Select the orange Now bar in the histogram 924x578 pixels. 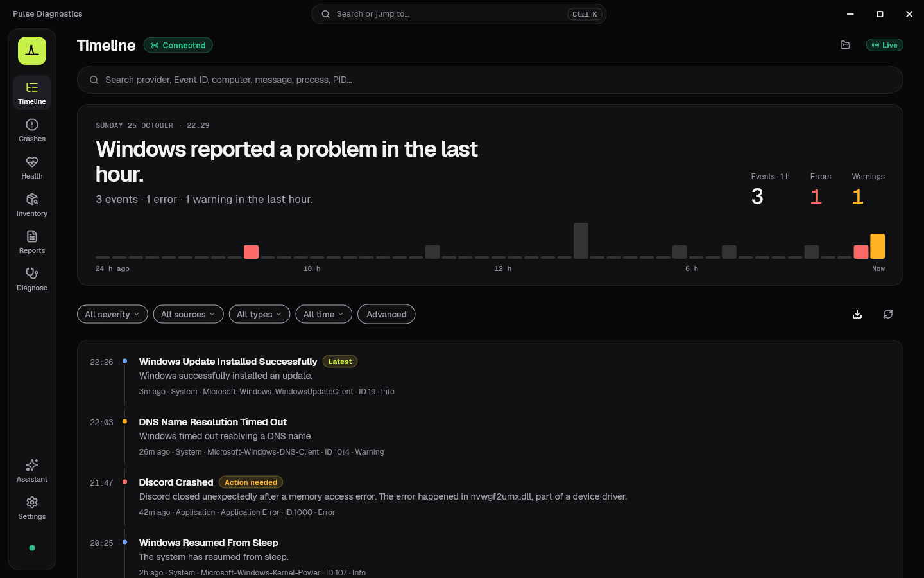[877, 246]
